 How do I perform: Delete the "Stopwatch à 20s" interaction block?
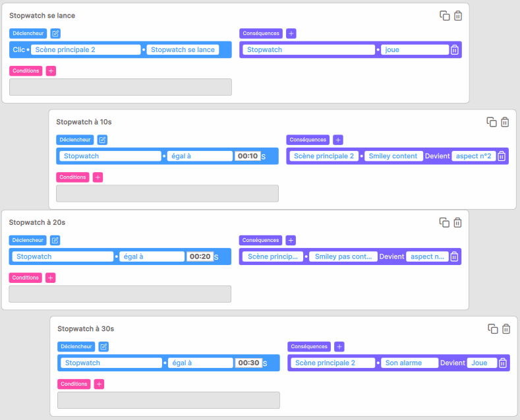457,223
